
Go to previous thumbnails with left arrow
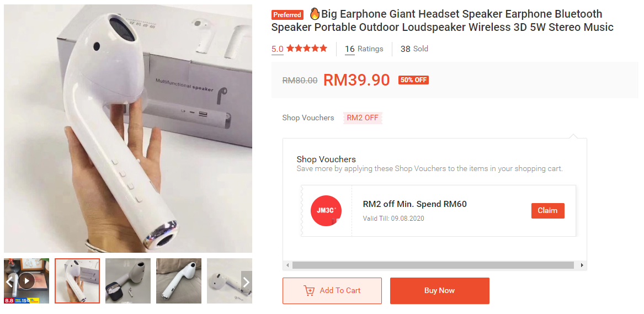(9, 281)
